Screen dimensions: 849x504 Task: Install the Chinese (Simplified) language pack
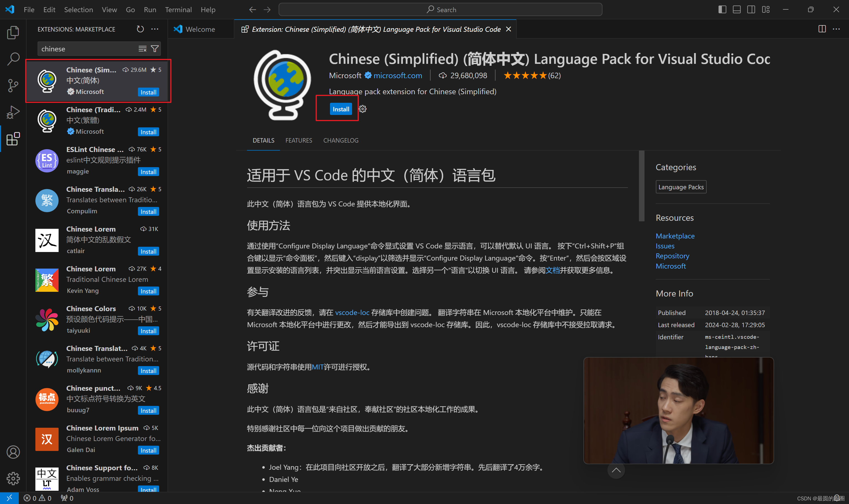[341, 109]
